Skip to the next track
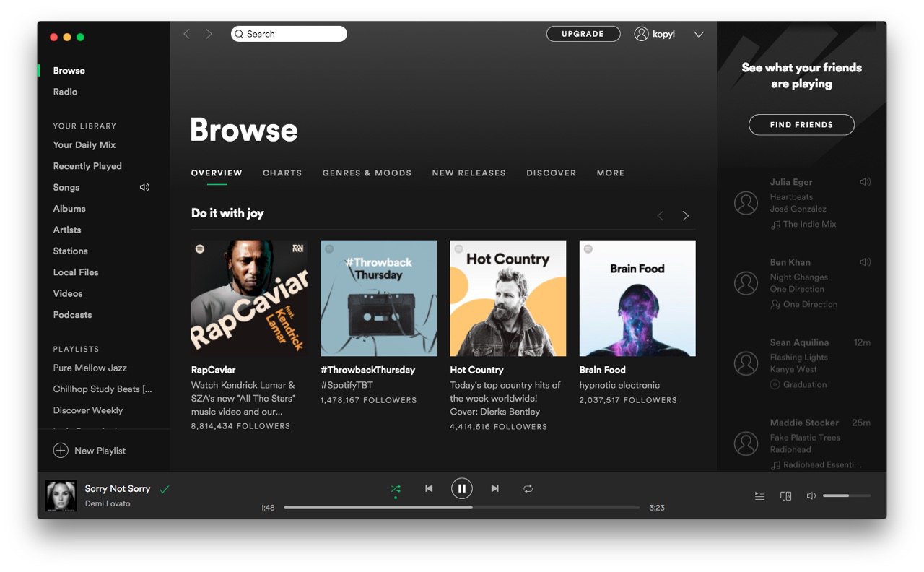 click(495, 489)
